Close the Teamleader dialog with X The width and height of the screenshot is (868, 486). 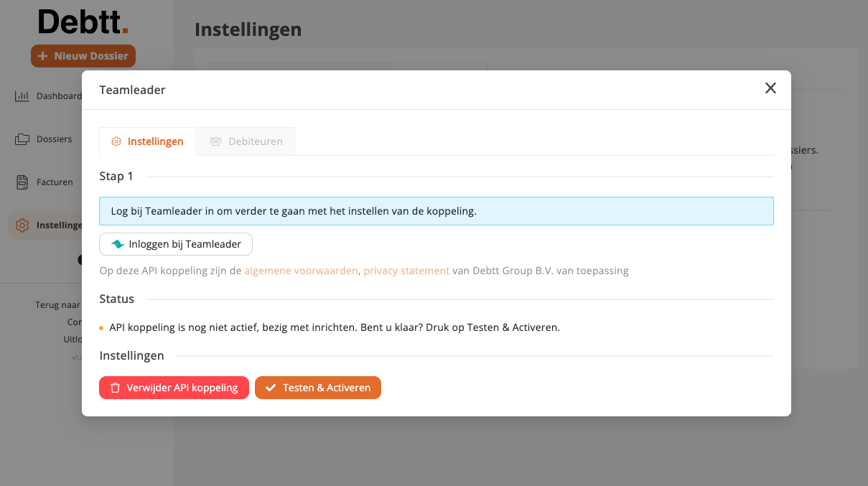point(770,88)
